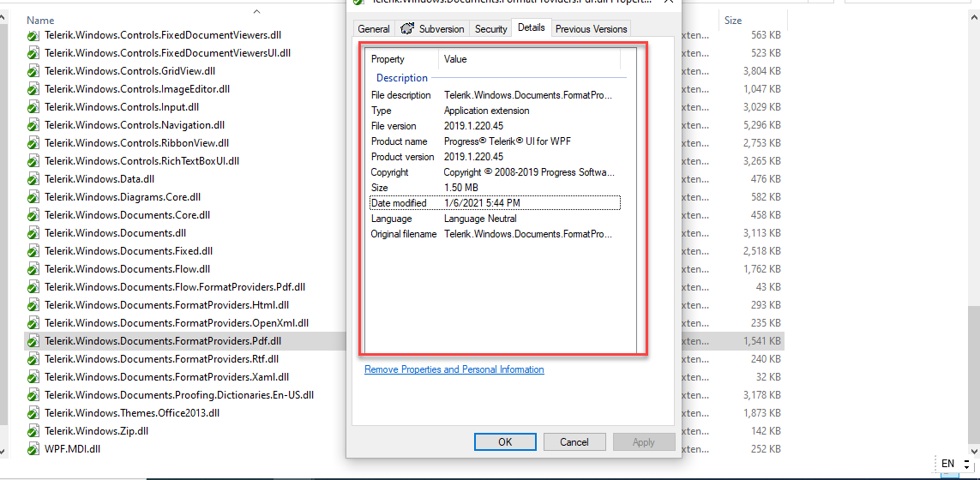The height and width of the screenshot is (480, 980).
Task: Click the file icon of Telerik.Windows.Controls.FixedDocumentViewersUI.dll
Action: coord(33,54)
